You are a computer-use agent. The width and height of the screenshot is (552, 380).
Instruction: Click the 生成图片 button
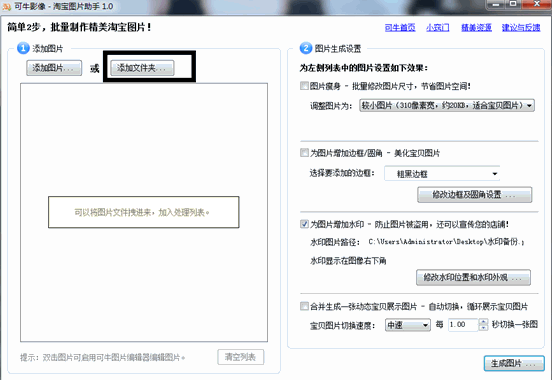click(514, 363)
